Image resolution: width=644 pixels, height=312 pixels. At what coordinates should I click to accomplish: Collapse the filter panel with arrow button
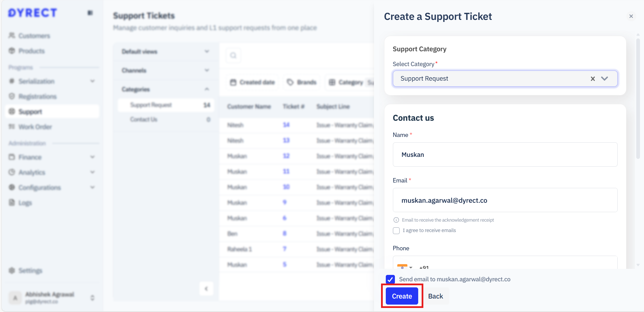point(206,289)
